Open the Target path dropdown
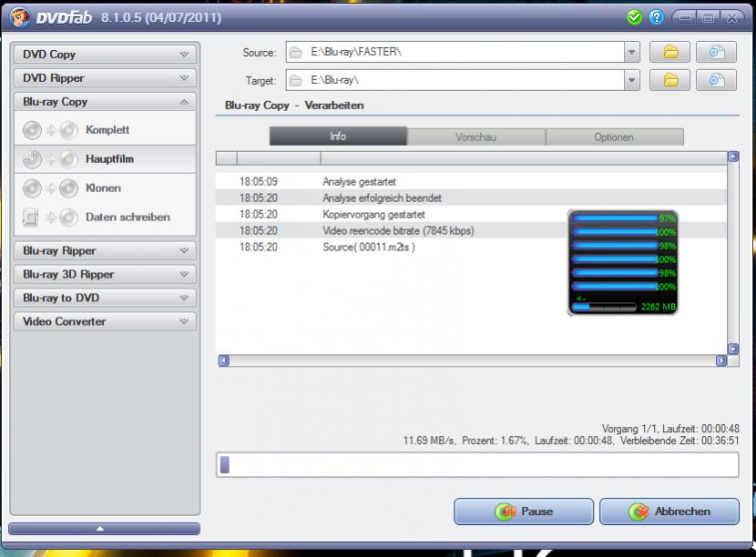The image size is (756, 557). 631,80
